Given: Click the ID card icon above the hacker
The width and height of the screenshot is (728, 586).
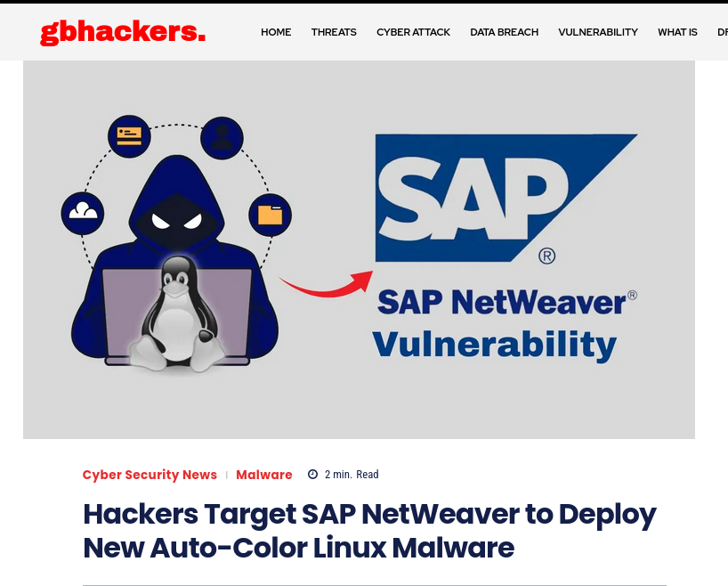Looking at the screenshot, I should coord(129,136).
